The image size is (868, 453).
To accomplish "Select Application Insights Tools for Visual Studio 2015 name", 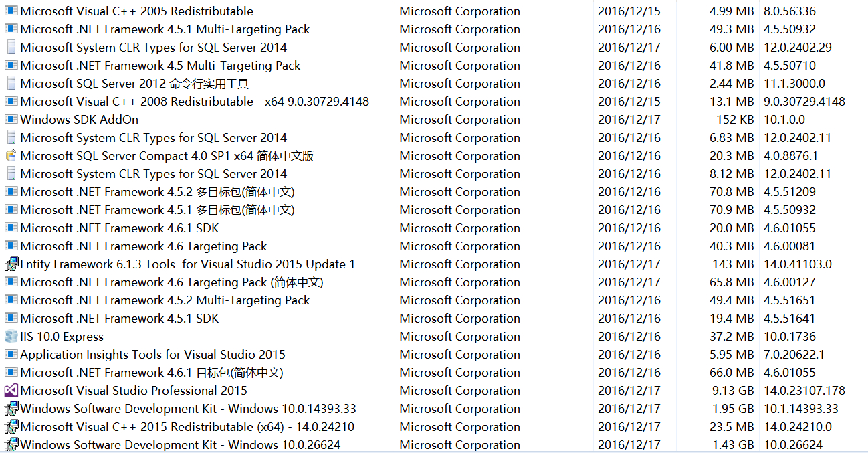I will tap(153, 355).
